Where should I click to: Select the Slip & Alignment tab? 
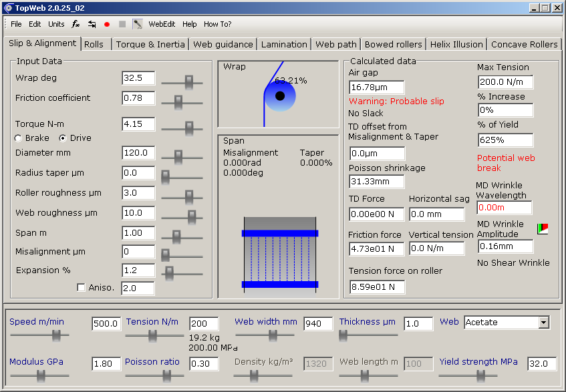point(42,43)
